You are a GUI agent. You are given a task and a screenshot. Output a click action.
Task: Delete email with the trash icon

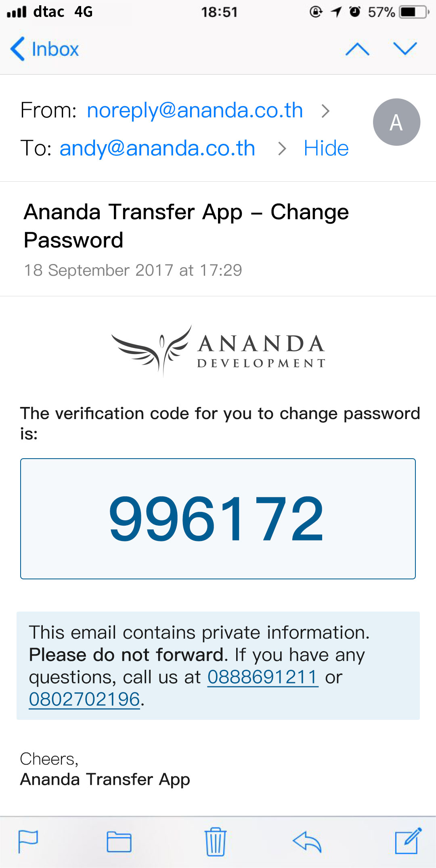point(216,841)
